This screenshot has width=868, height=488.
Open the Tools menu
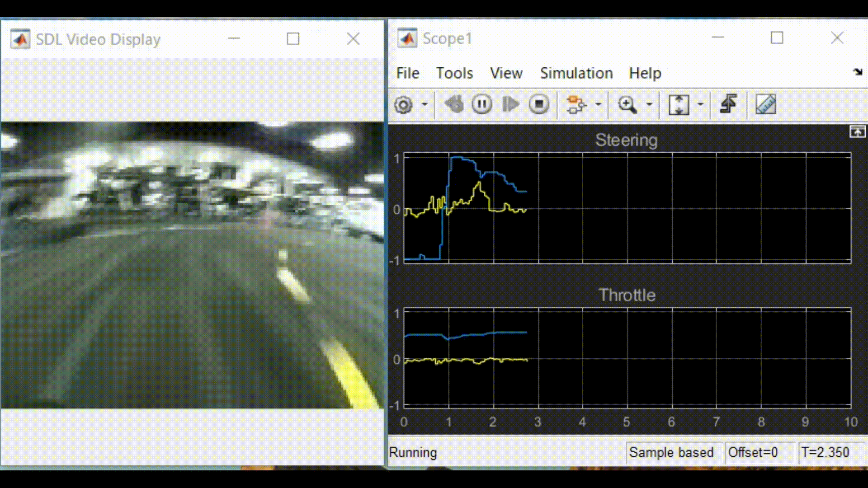454,73
